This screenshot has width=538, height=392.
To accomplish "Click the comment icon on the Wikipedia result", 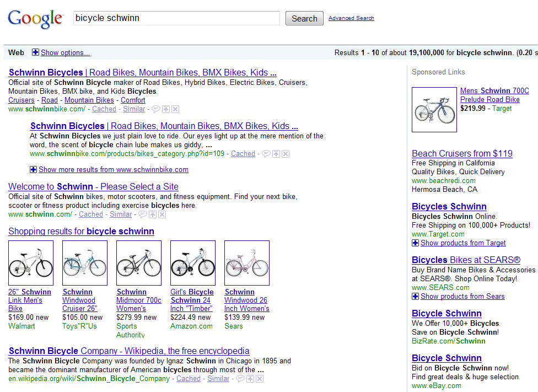I will pyautogui.click(x=240, y=379).
